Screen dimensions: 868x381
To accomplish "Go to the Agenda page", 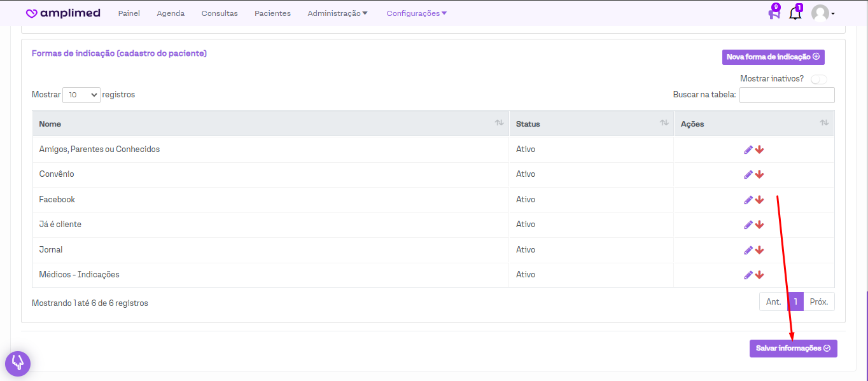I will (171, 13).
